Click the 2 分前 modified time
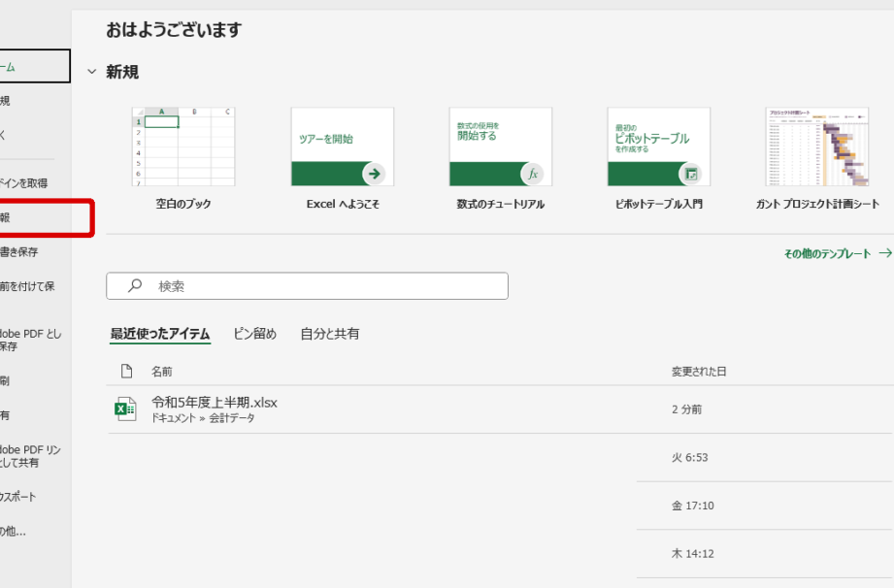Screen dimensions: 894x588 686,409
